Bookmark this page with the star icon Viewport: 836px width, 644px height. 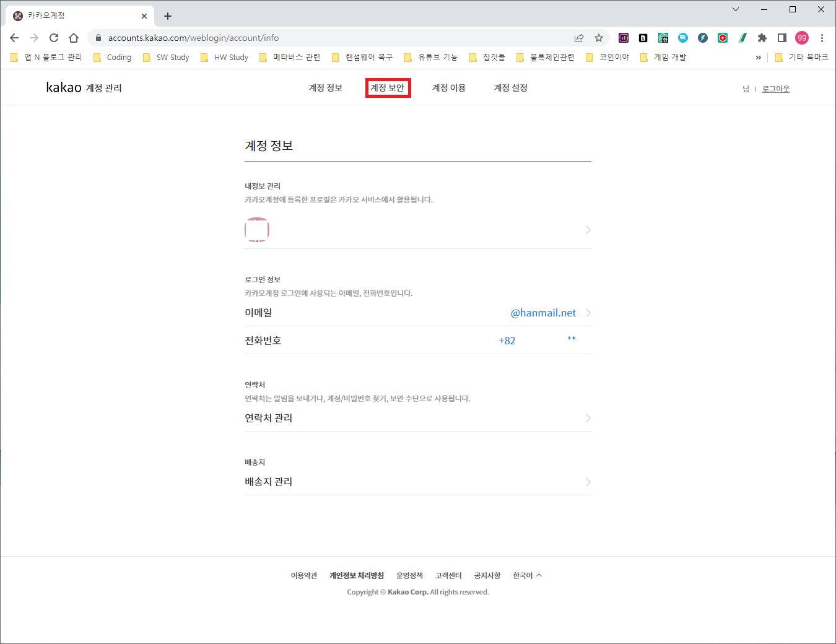(599, 38)
